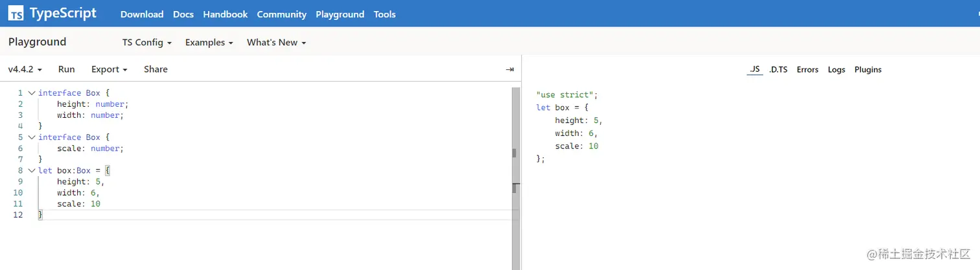This screenshot has width=980, height=270.
Task: Open the Docs page
Action: click(x=183, y=14)
